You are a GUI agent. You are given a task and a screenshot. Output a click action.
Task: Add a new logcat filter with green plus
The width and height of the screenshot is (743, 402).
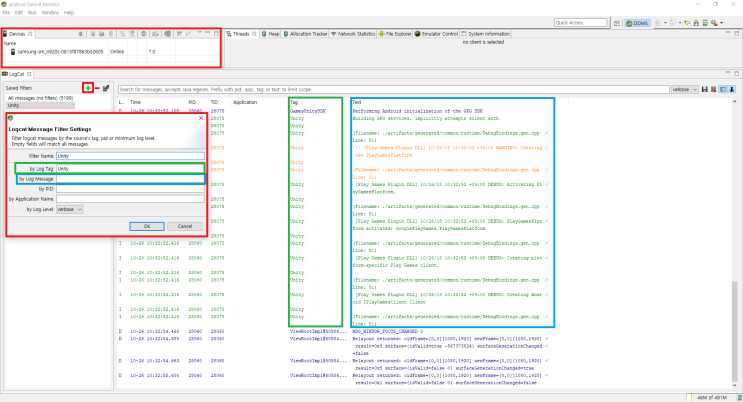[88, 88]
